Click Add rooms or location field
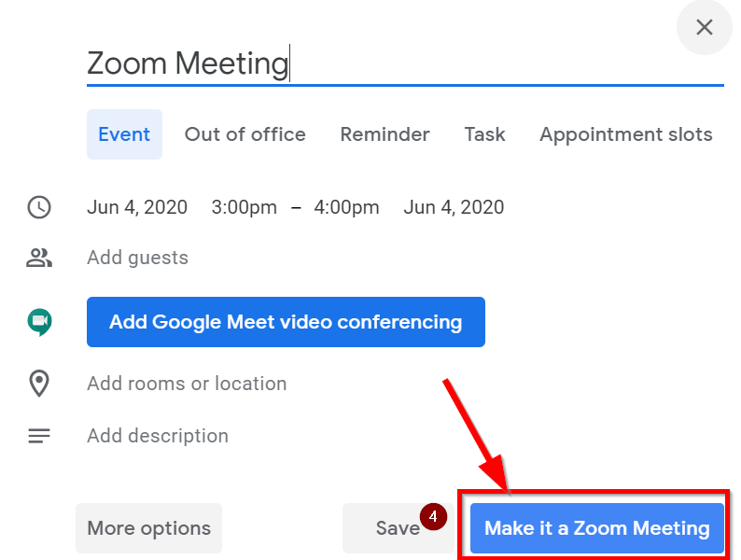741x560 pixels. (x=187, y=384)
